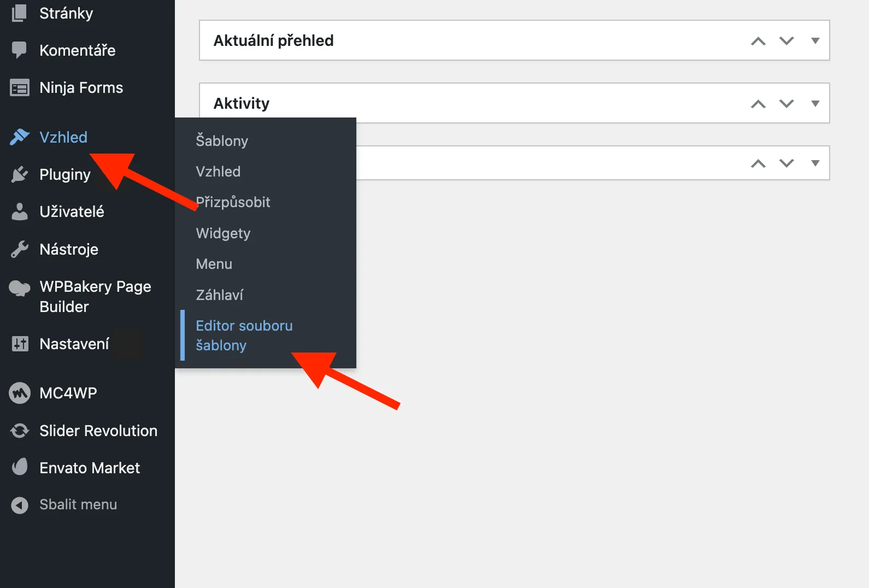
Task: Open Slider Revolution via its icon
Action: (x=20, y=431)
